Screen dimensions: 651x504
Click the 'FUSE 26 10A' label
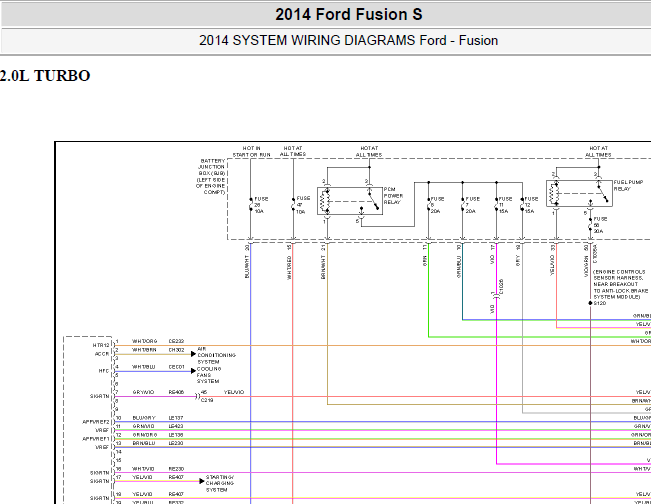[261, 205]
